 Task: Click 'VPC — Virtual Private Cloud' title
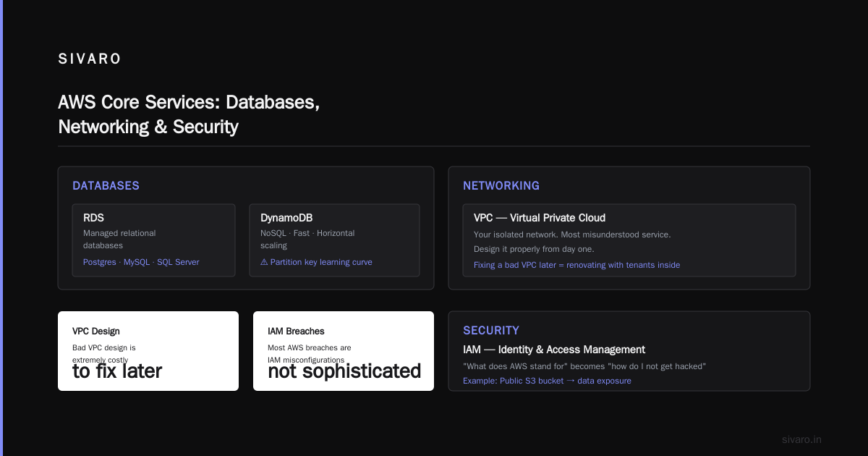point(540,218)
